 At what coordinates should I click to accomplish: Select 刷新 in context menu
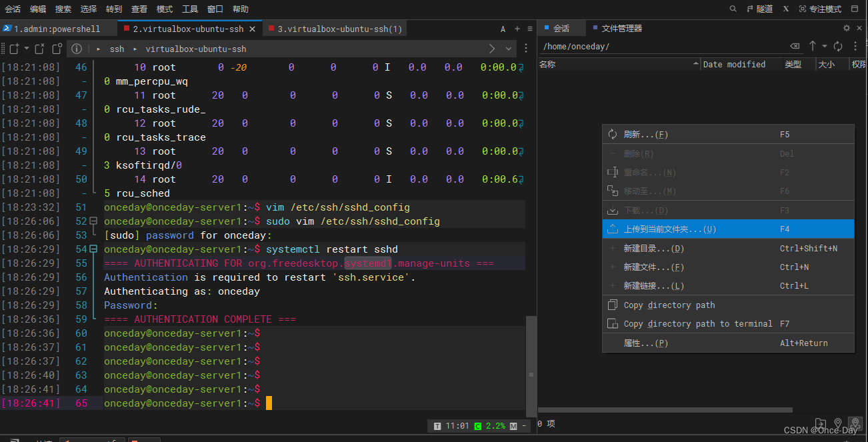click(728, 135)
